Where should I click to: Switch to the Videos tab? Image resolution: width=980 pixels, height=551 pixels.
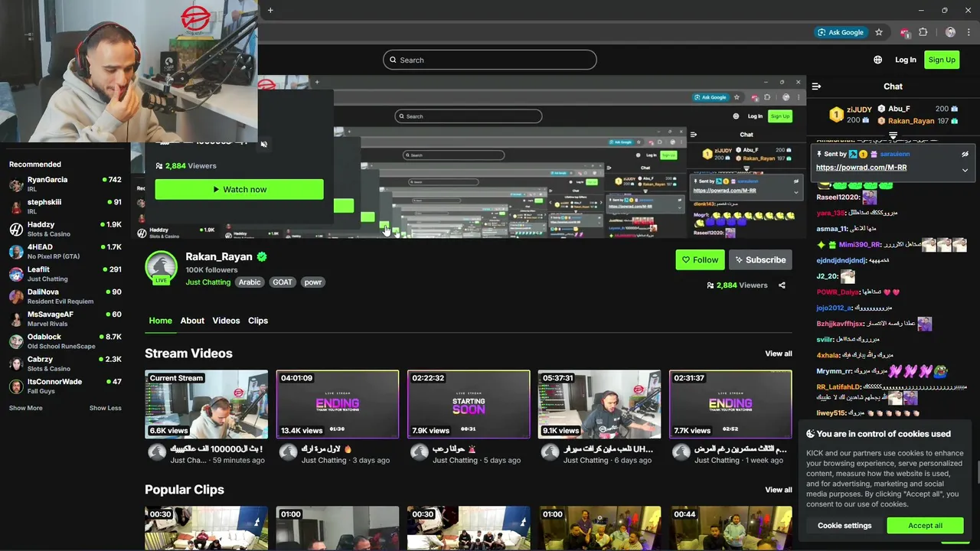(x=226, y=321)
